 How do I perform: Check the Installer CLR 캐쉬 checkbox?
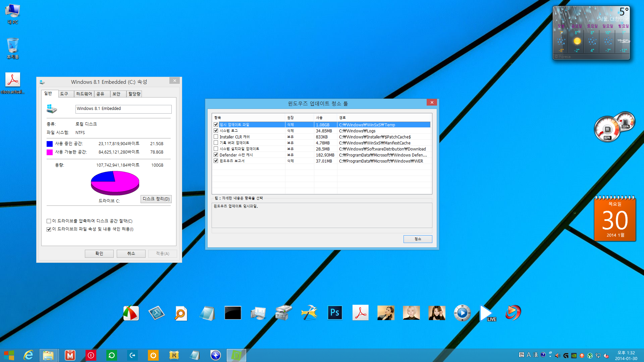tap(216, 137)
